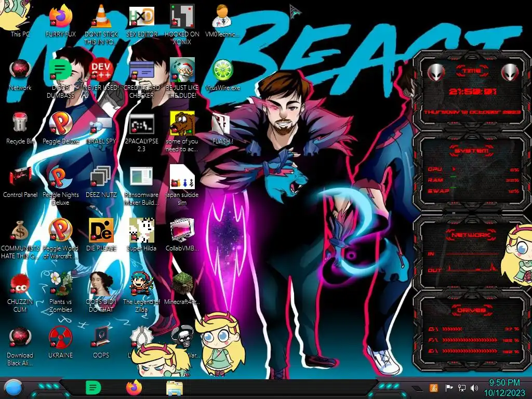The height and width of the screenshot is (399, 532).
Task: Launch the Plants vs Zombies shortcut
Action: (x=60, y=284)
